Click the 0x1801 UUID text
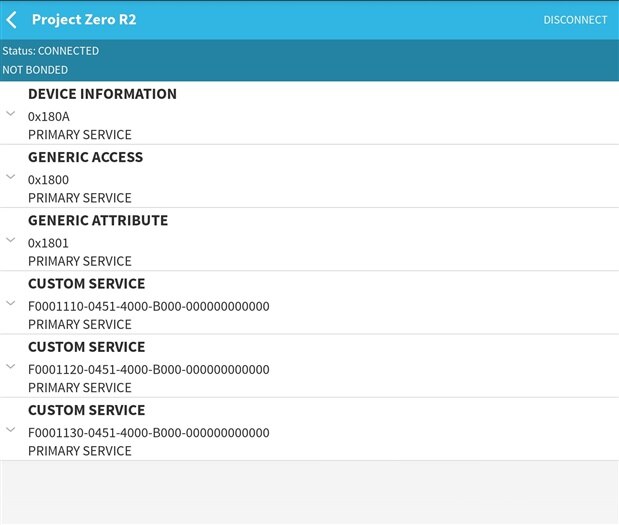 (48, 243)
